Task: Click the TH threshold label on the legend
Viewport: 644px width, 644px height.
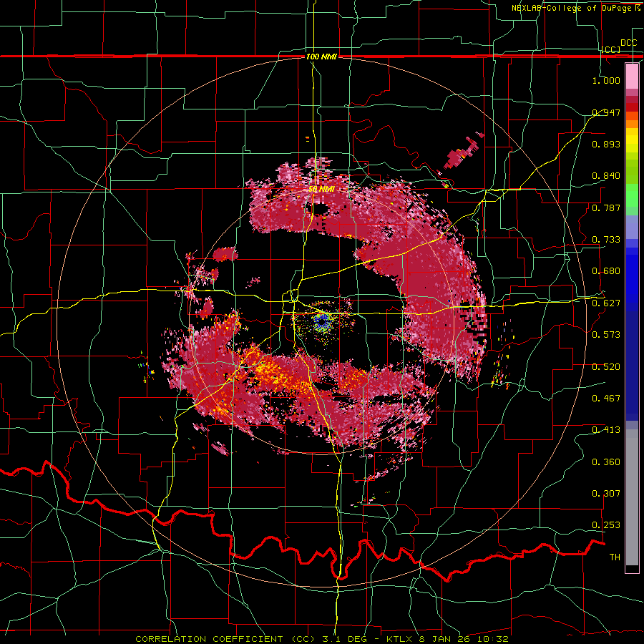Action: click(x=615, y=557)
